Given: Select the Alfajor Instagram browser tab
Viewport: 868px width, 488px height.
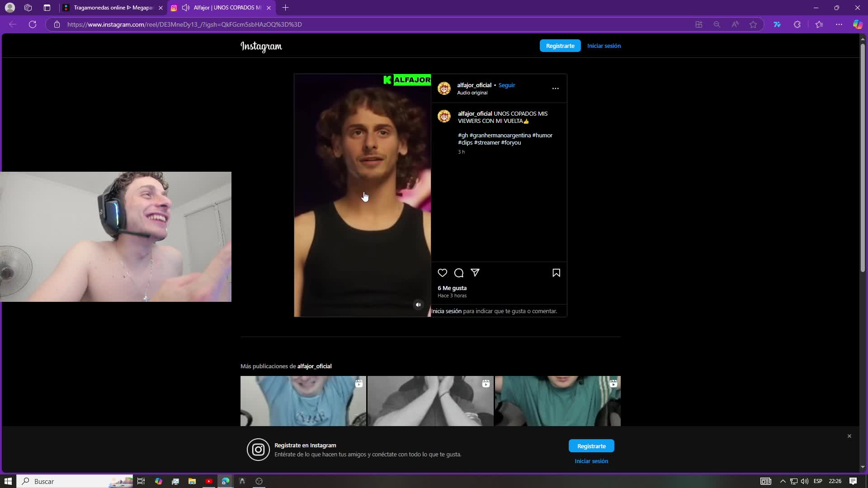Looking at the screenshot, I should 222,8.
